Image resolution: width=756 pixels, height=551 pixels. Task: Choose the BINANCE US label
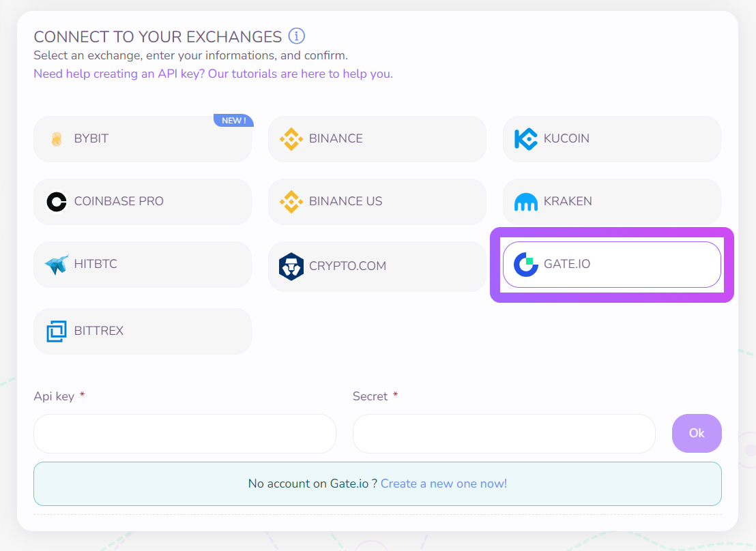345,201
